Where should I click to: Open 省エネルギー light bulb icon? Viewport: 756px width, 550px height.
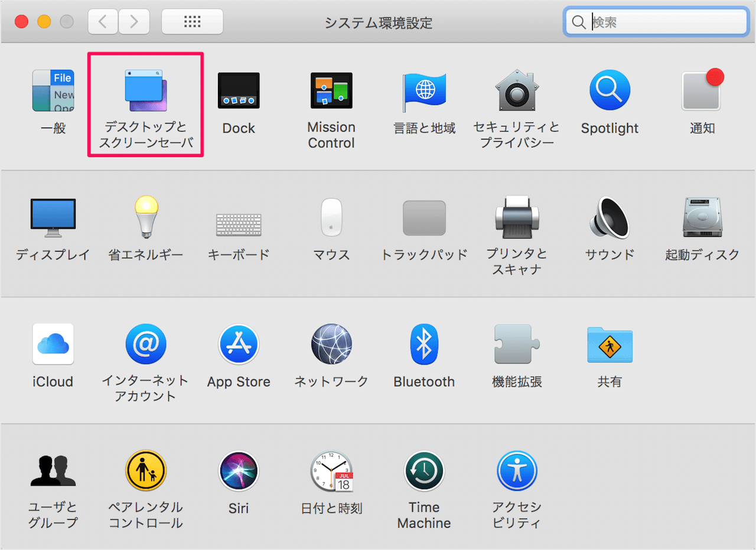tap(145, 217)
